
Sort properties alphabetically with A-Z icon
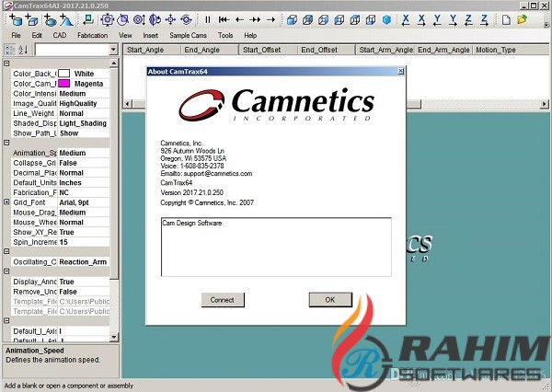[23, 50]
